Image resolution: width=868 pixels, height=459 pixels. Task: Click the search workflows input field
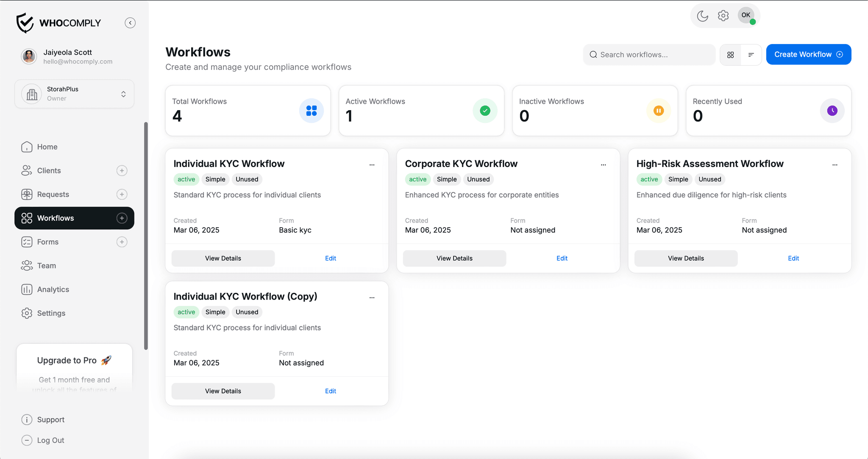click(648, 54)
